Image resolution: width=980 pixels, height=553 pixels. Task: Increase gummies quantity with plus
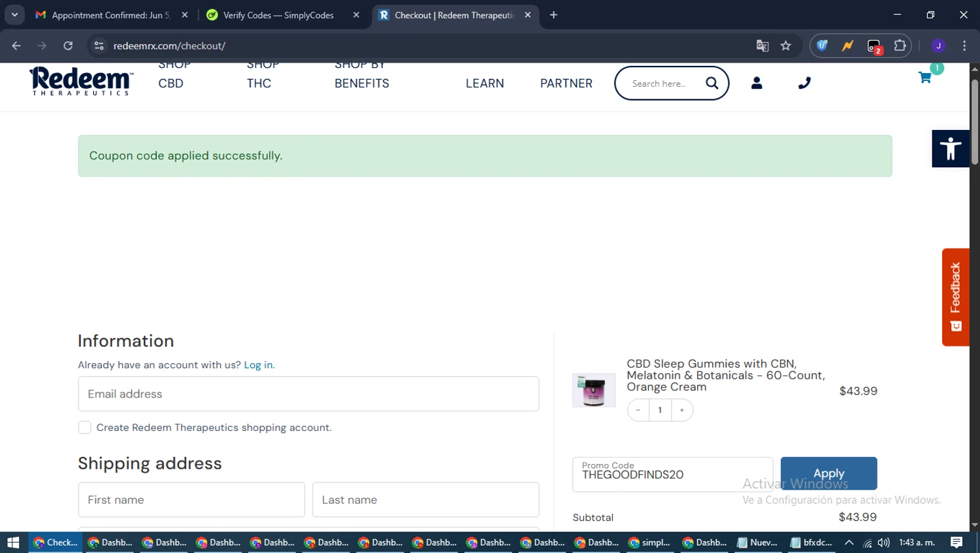(x=682, y=410)
